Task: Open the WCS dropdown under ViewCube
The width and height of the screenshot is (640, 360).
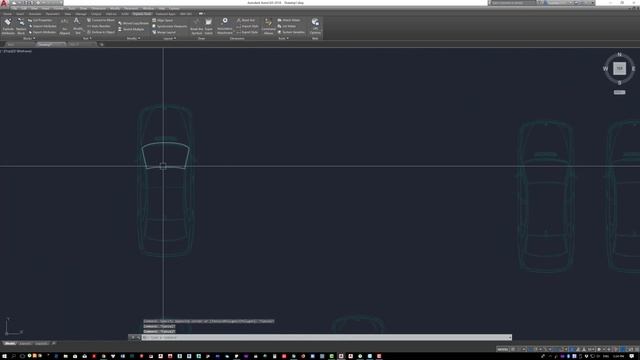Action: [619, 92]
